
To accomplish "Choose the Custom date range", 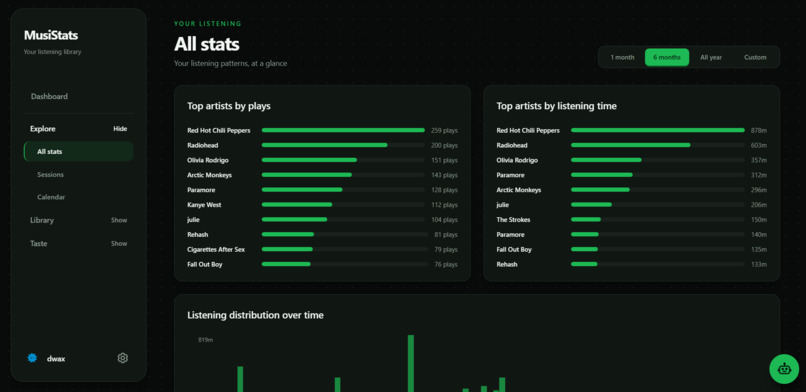I will [755, 58].
